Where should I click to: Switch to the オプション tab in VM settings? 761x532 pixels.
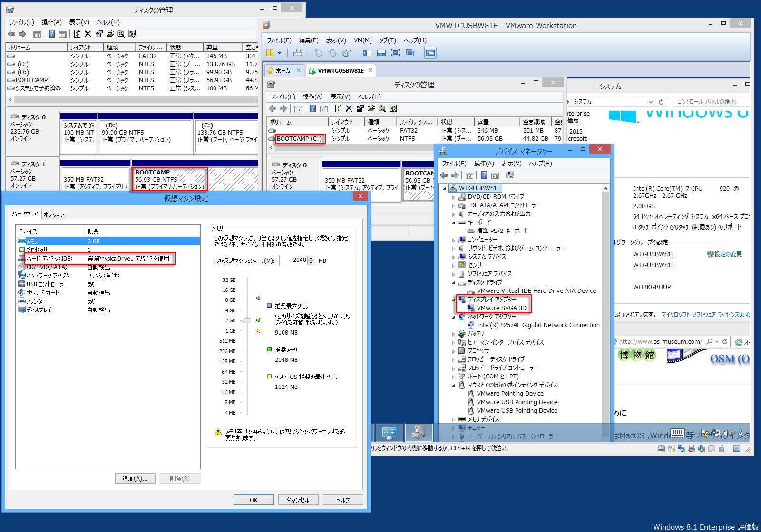(x=53, y=214)
